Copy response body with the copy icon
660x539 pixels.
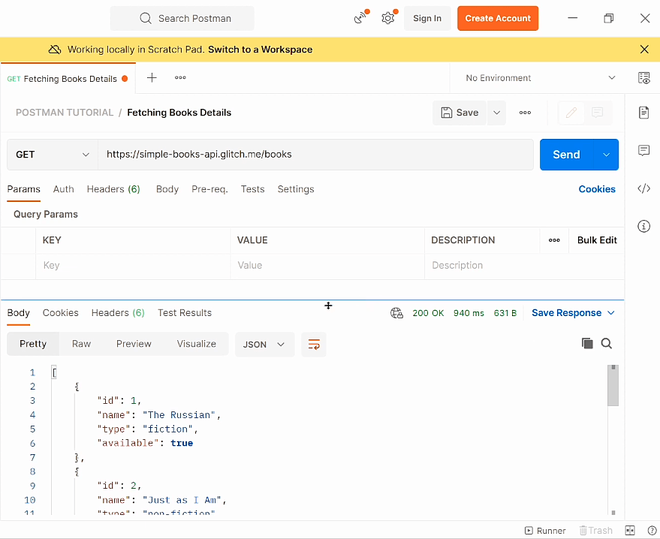[587, 344]
